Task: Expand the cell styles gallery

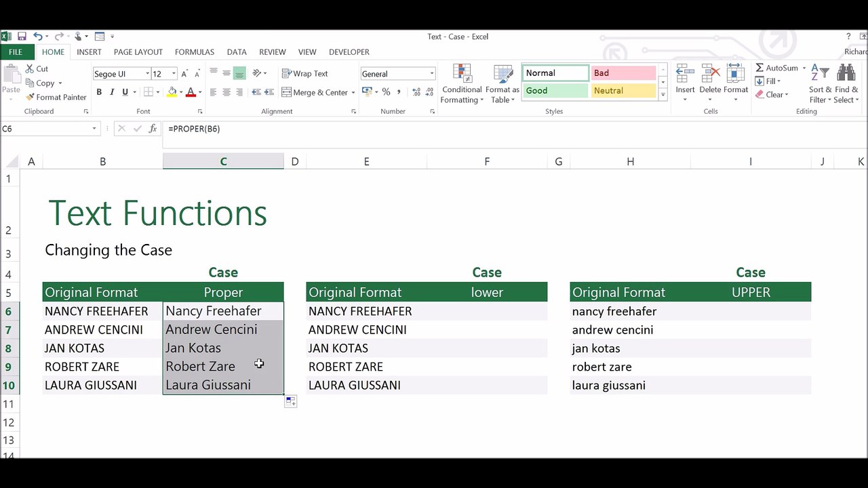Action: click(663, 95)
